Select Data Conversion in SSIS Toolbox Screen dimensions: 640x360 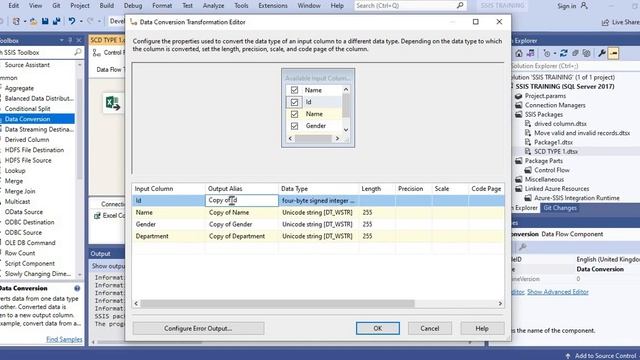click(27, 119)
